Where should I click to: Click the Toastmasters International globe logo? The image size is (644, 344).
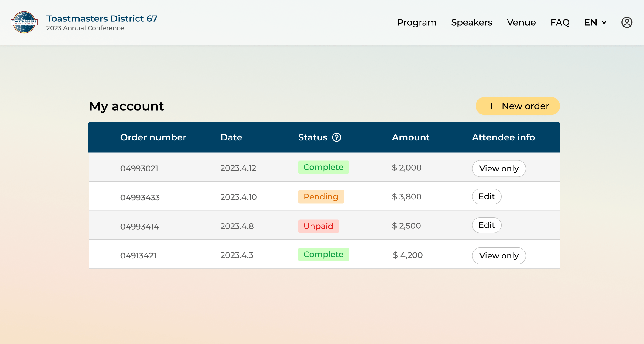24,22
